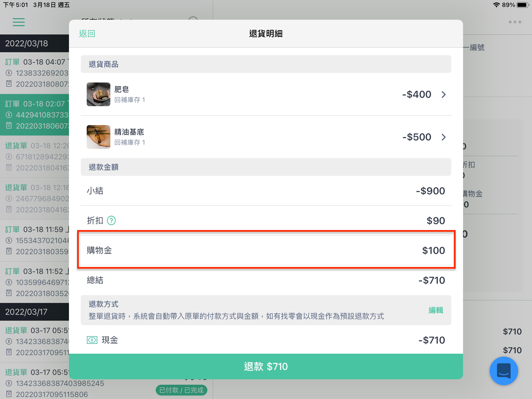Expand 肥皂 item details chevron
532x399 pixels.
[444, 95]
